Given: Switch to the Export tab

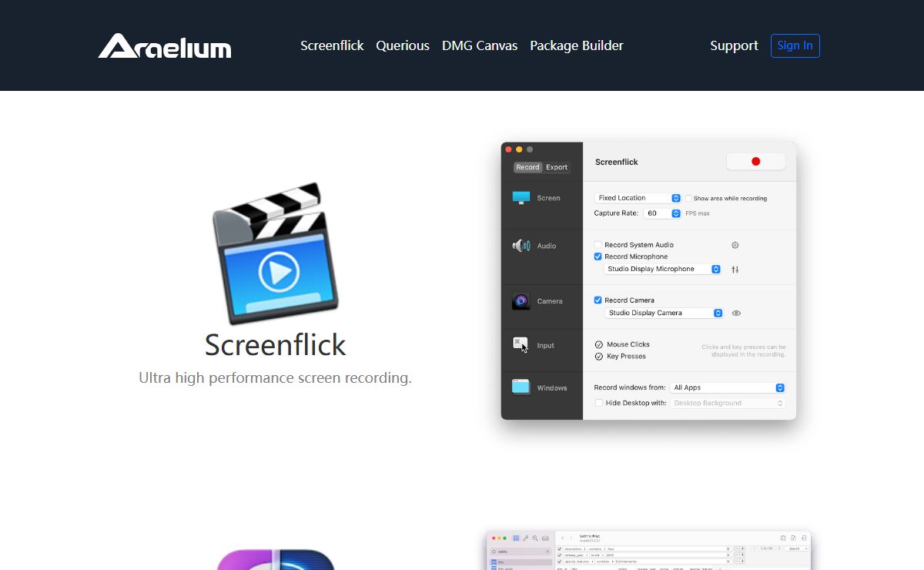Looking at the screenshot, I should [x=557, y=167].
